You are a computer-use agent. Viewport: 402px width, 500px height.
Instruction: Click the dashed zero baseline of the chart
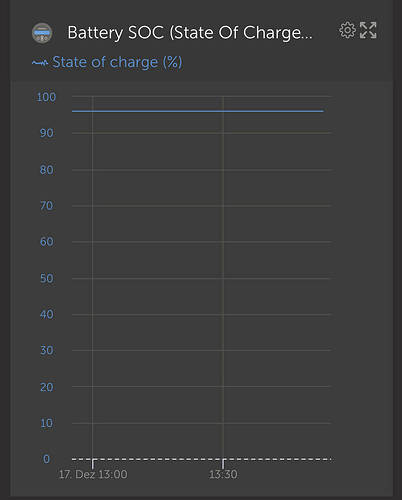pos(202,459)
